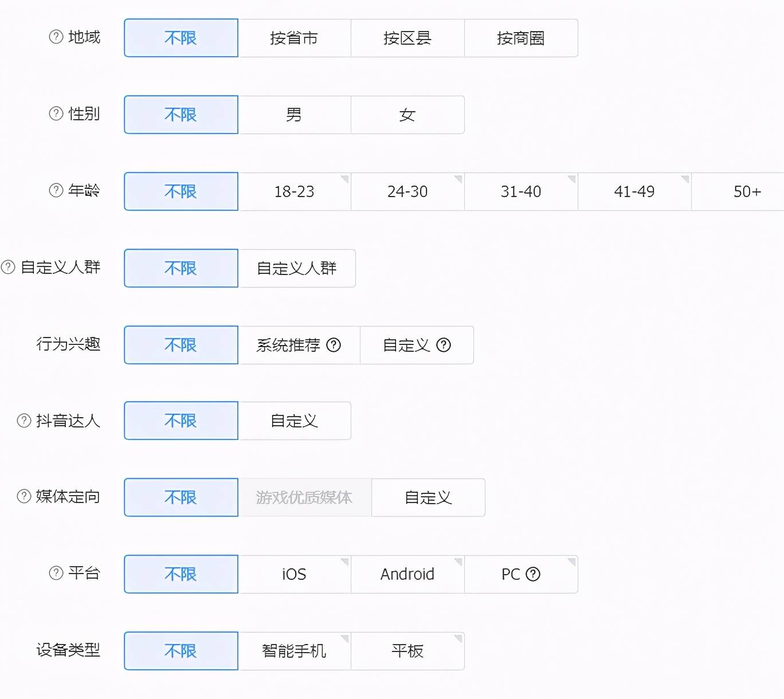Click the help icon next to PC
The image size is (784, 699).
(x=533, y=574)
